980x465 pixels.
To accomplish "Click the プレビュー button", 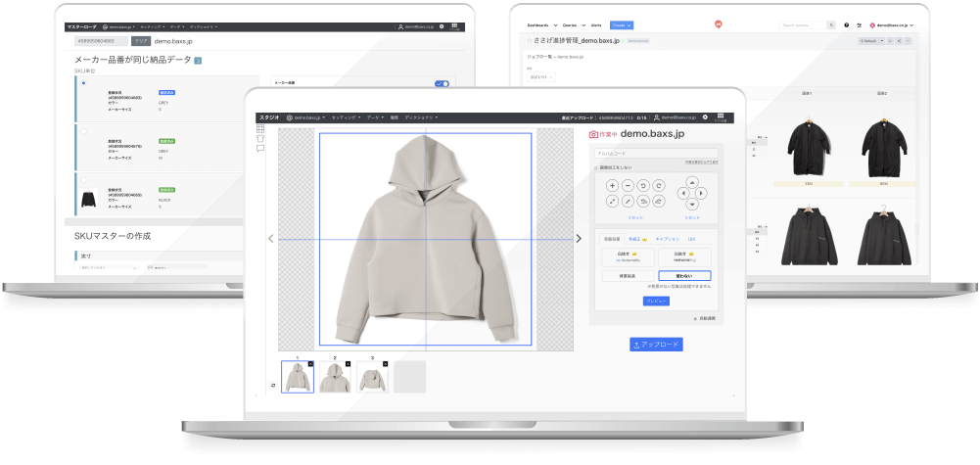I will coord(656,301).
